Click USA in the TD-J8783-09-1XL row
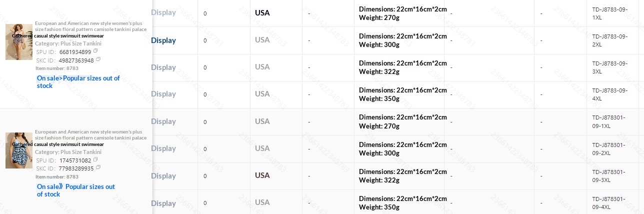The width and height of the screenshot is (644, 214). [x=262, y=12]
